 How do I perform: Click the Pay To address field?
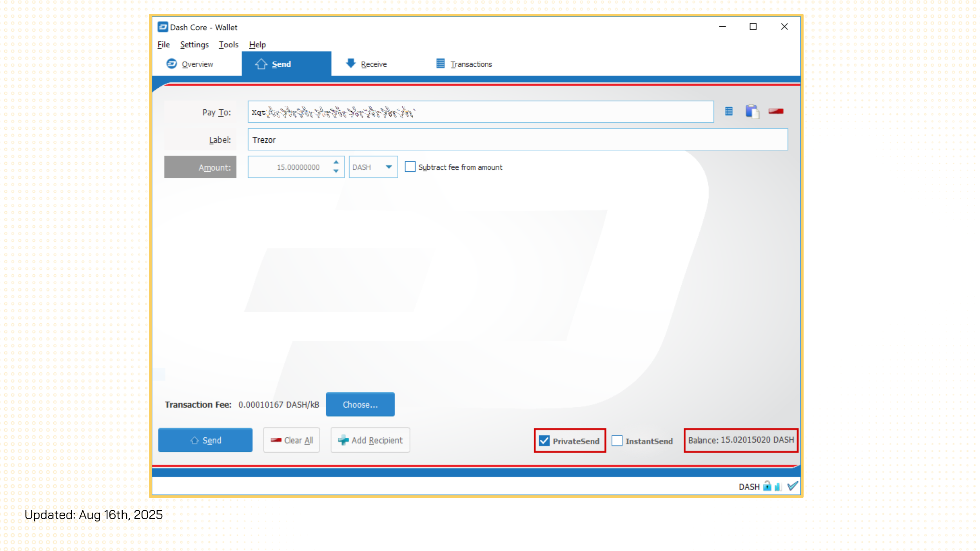click(x=481, y=112)
